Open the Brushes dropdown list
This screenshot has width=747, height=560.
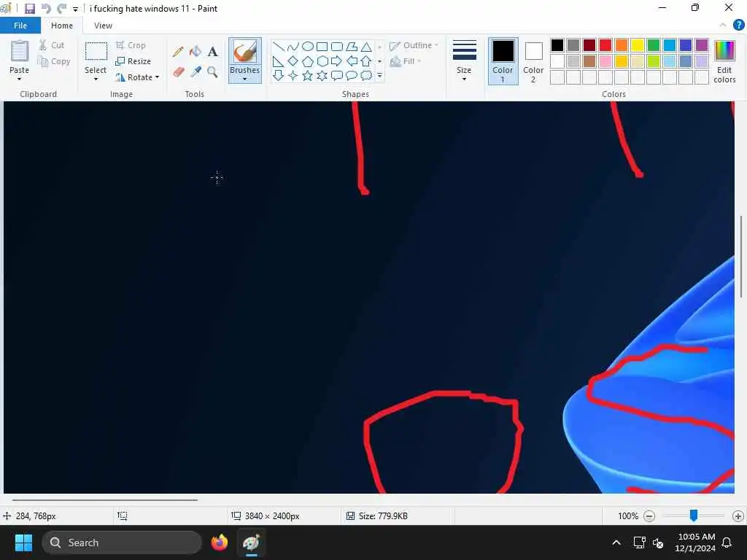coord(245,74)
